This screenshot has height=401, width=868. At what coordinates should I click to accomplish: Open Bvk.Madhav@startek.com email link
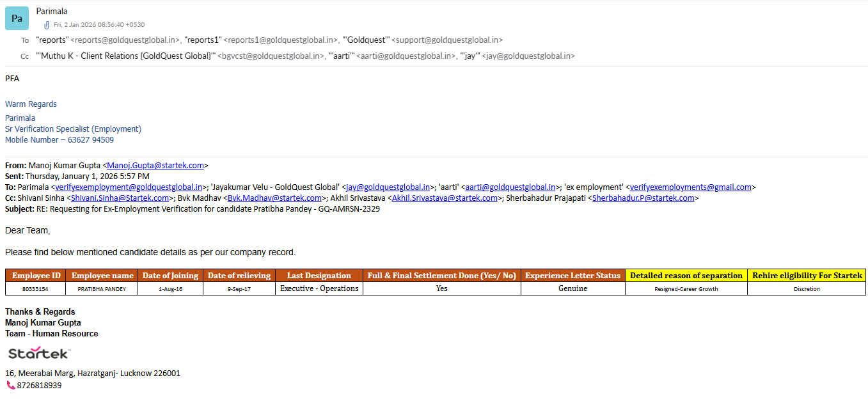274,198
